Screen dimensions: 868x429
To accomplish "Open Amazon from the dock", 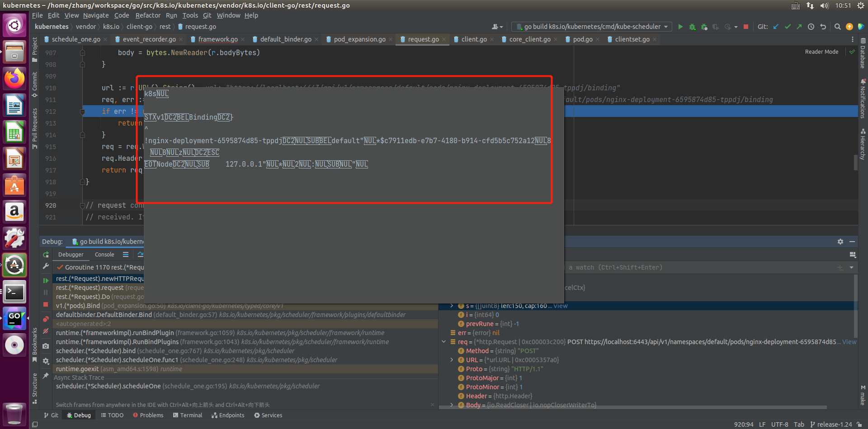I will [14, 212].
